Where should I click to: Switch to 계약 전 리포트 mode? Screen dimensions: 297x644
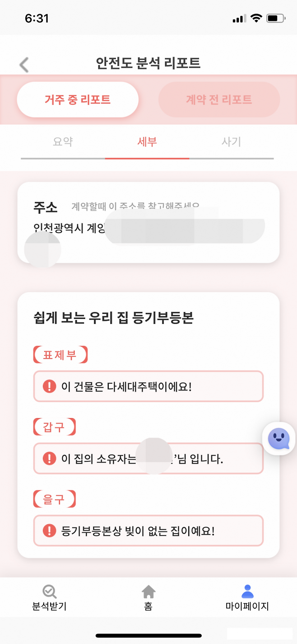pos(219,99)
